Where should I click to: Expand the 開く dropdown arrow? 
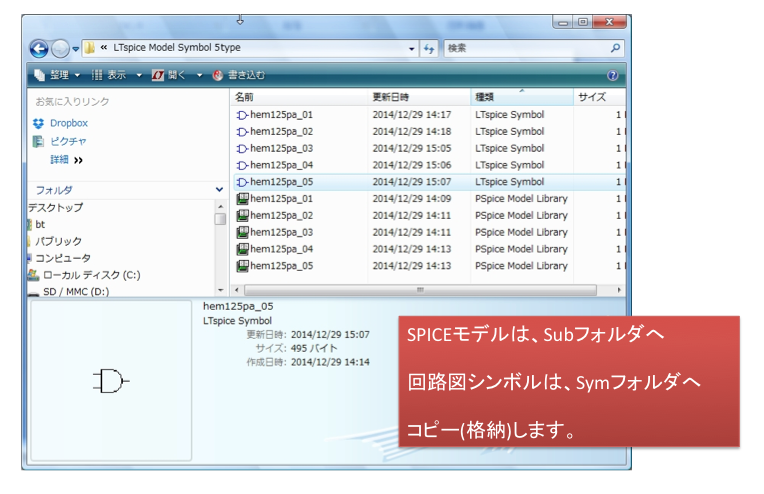coord(199,76)
